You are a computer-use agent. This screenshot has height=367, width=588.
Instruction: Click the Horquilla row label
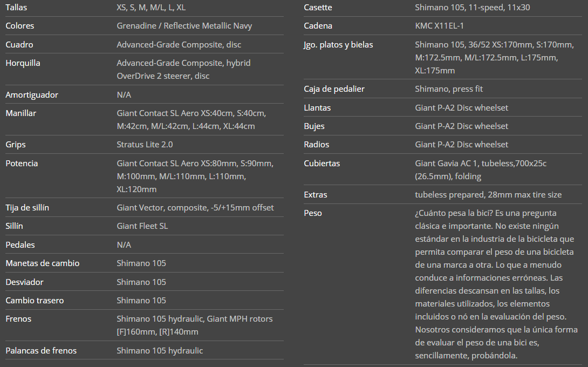[x=23, y=63]
